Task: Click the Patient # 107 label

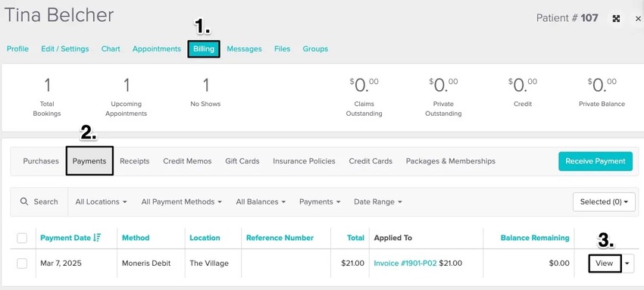Action: [x=567, y=18]
